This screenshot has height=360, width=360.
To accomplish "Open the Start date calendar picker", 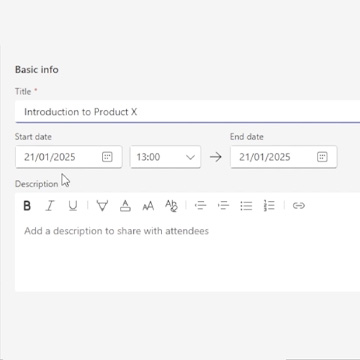I will (x=107, y=157).
